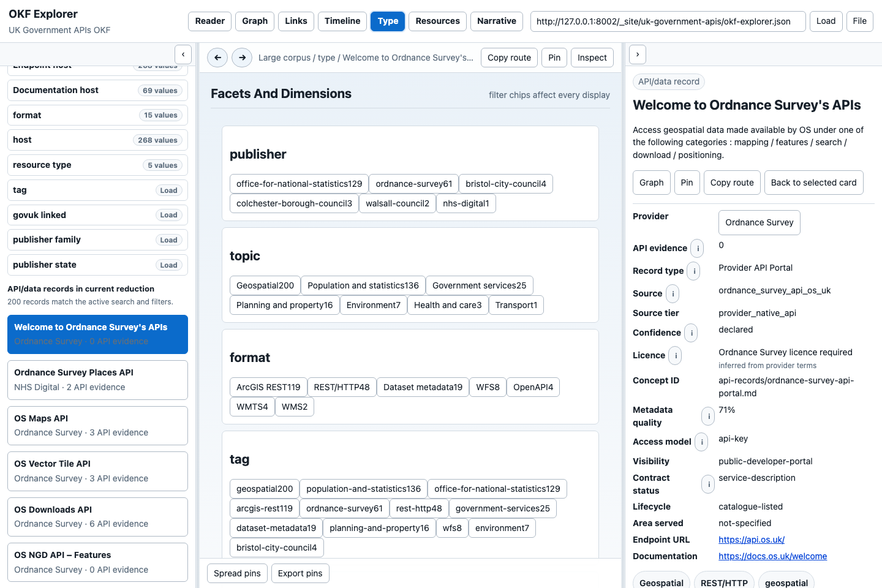Open Record type info icon
This screenshot has width=882, height=588.
pos(694,271)
